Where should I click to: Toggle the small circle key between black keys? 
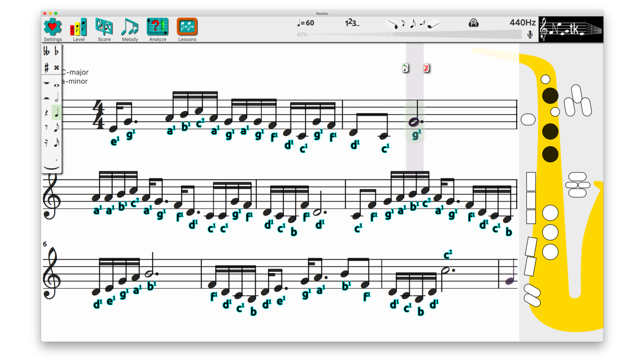[555, 112]
